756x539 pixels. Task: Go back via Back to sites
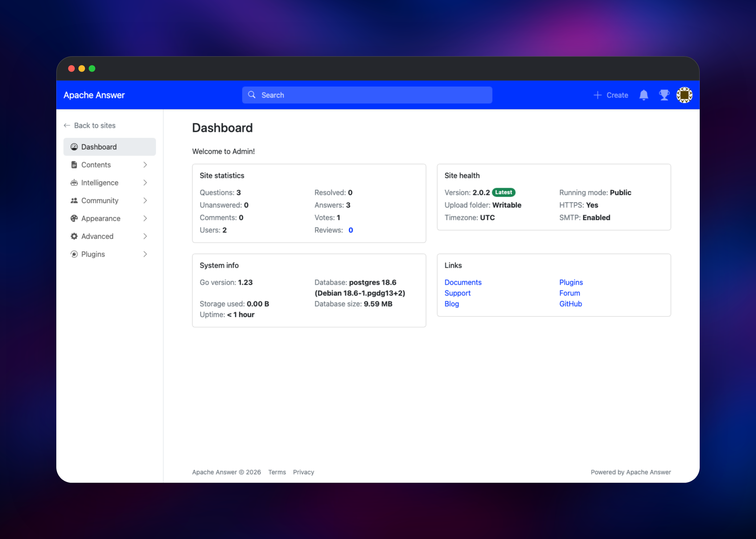(x=90, y=125)
